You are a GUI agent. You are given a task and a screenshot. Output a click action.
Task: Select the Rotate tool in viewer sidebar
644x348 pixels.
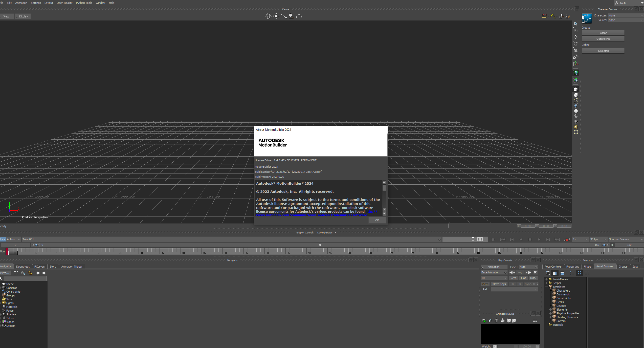[575, 43]
